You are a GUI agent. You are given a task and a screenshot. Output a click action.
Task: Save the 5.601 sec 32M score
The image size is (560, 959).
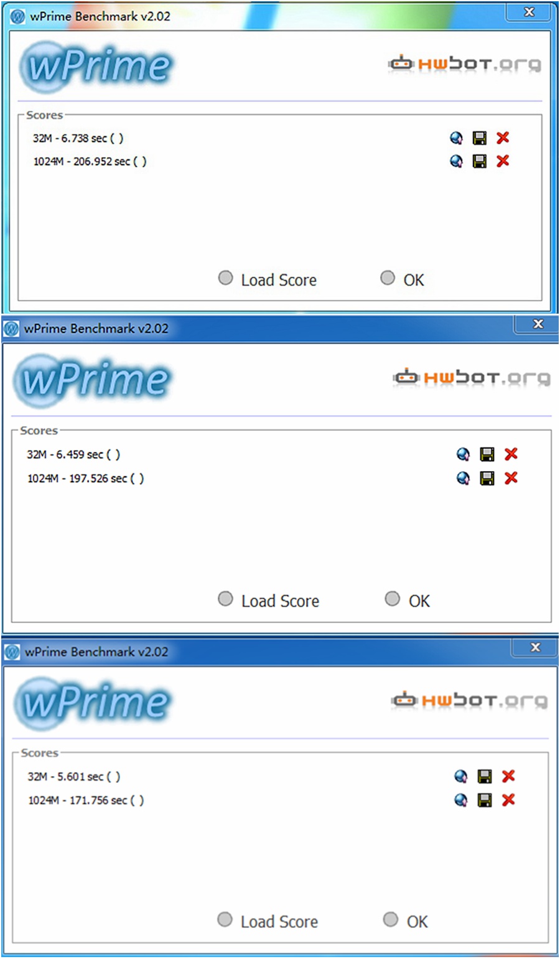coord(485,776)
